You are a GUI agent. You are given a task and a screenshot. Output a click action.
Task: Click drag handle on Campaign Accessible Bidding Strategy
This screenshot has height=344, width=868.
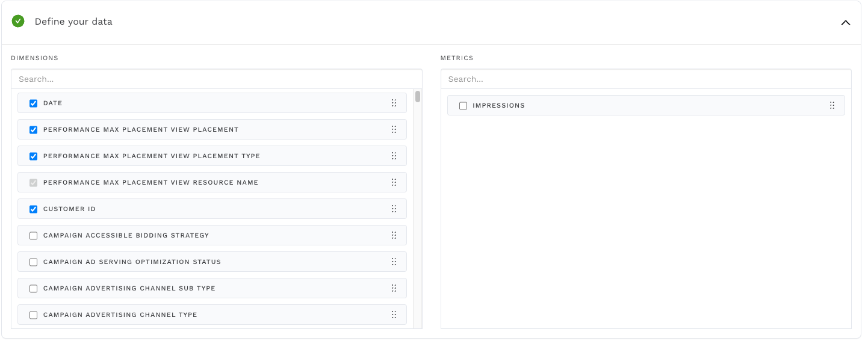[394, 235]
